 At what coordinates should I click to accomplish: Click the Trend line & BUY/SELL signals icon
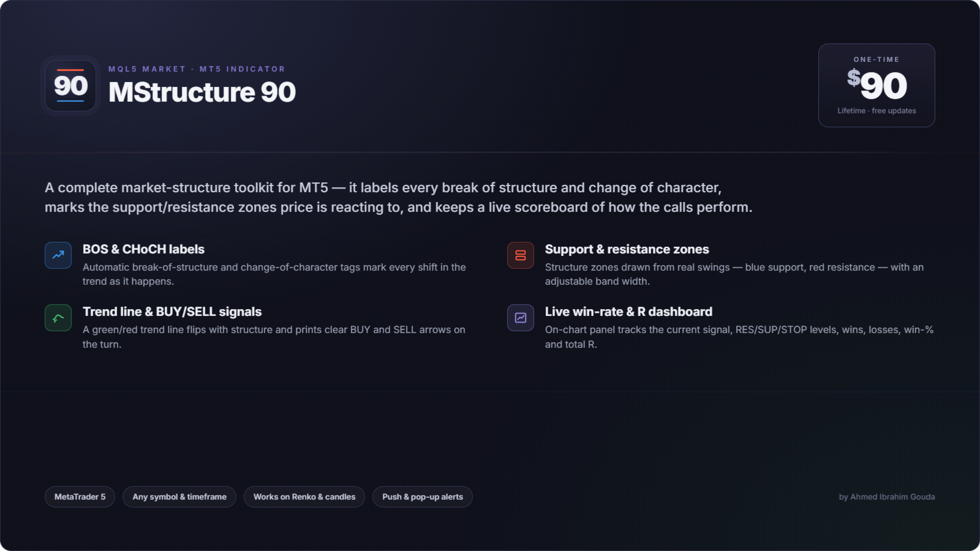pyautogui.click(x=58, y=318)
